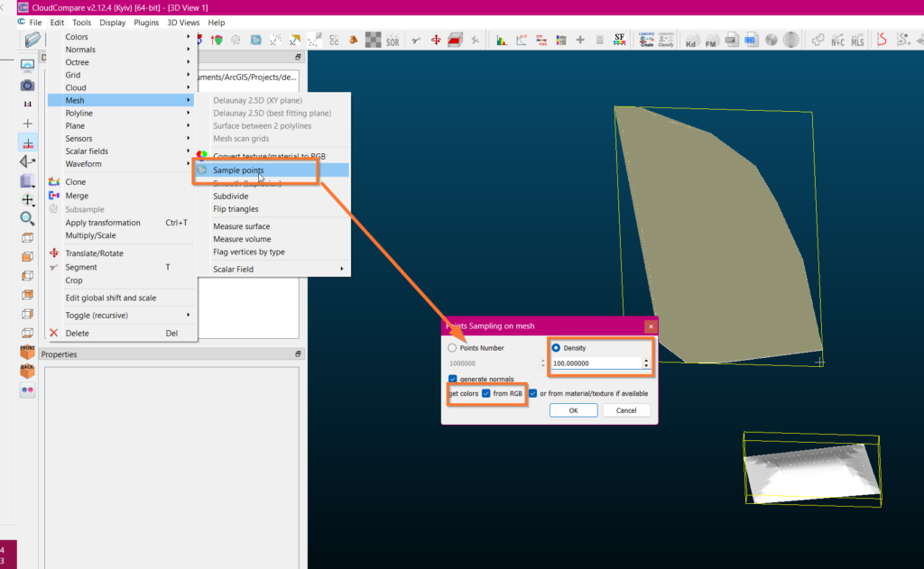Image resolution: width=924 pixels, height=569 pixels.
Task: Click the MLS toolbar icon
Action: pyautogui.click(x=857, y=40)
